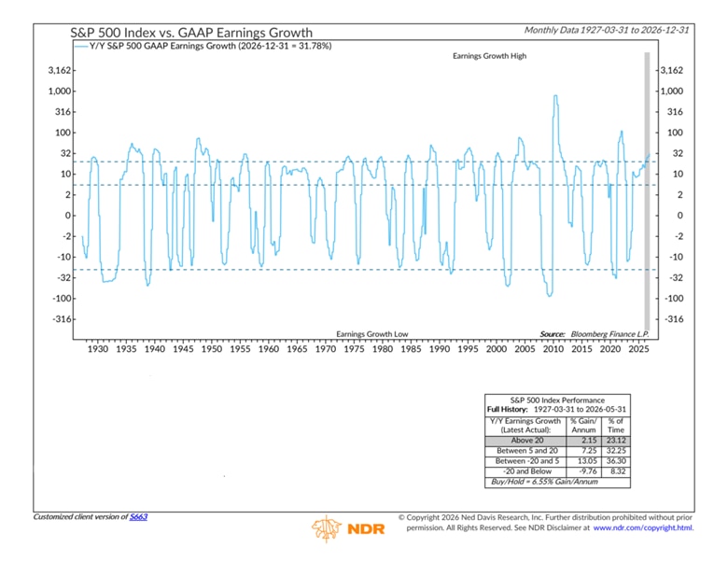Click the 'Source: Bloomberg Finance L.P.' text

point(595,334)
